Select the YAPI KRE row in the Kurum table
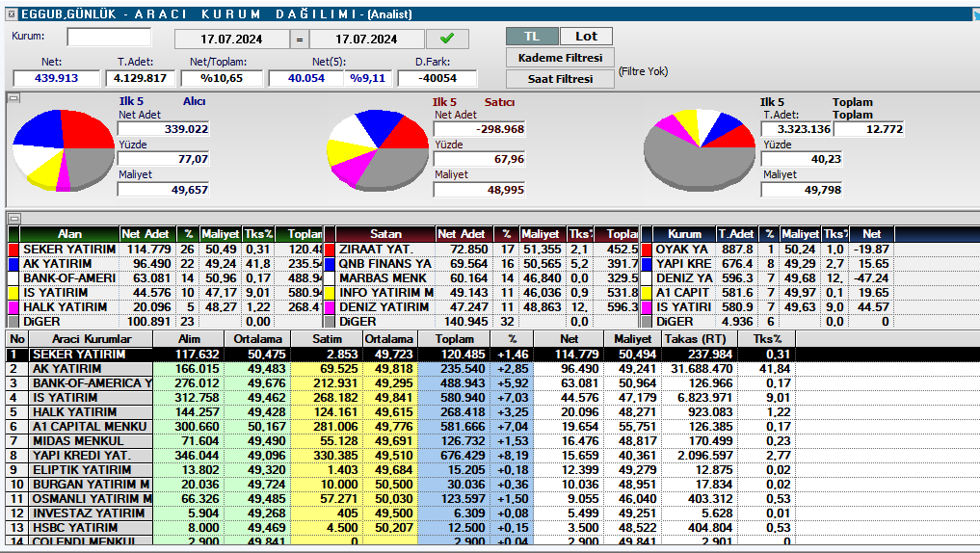Image resolution: width=980 pixels, height=553 pixels. pos(767,264)
